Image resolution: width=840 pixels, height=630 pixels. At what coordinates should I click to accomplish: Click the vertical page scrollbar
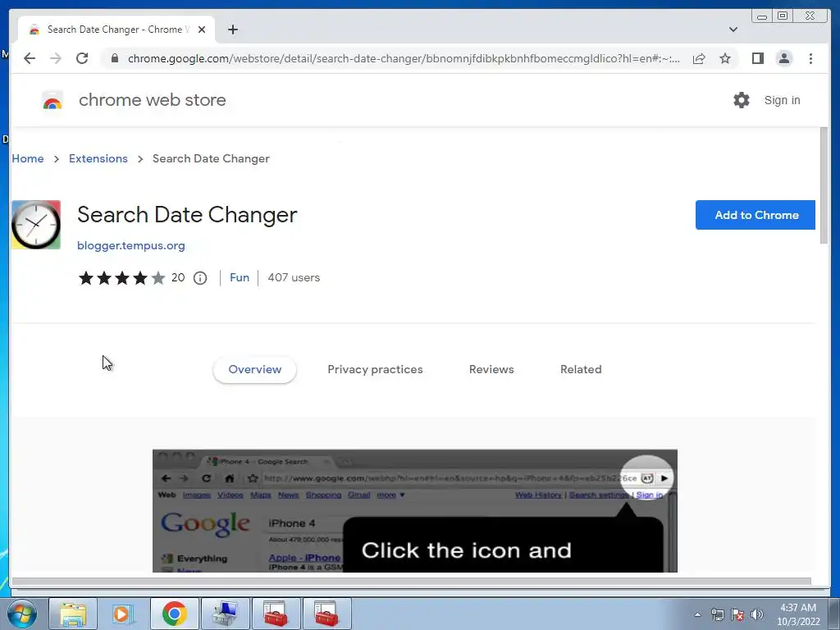824,186
